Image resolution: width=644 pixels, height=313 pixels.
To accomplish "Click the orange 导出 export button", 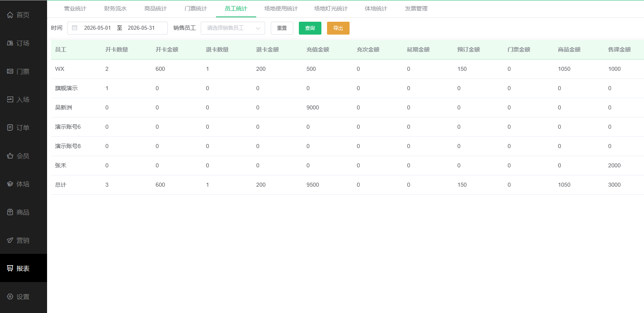I will 338,28.
